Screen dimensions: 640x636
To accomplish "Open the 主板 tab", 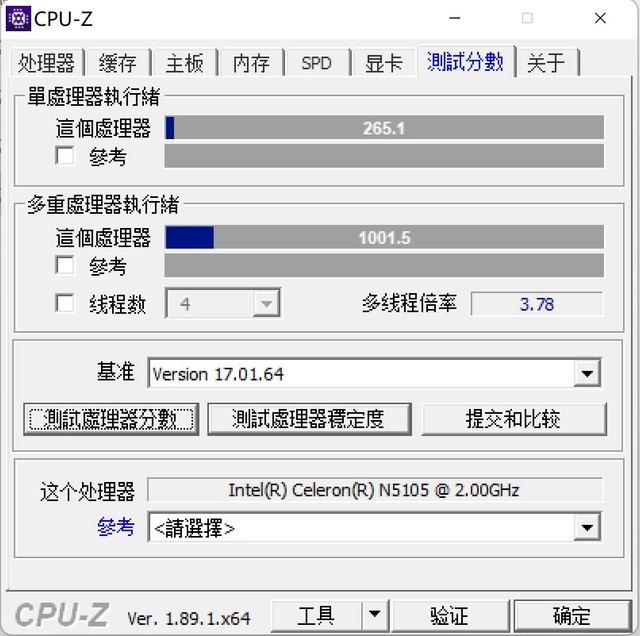I will [x=184, y=63].
